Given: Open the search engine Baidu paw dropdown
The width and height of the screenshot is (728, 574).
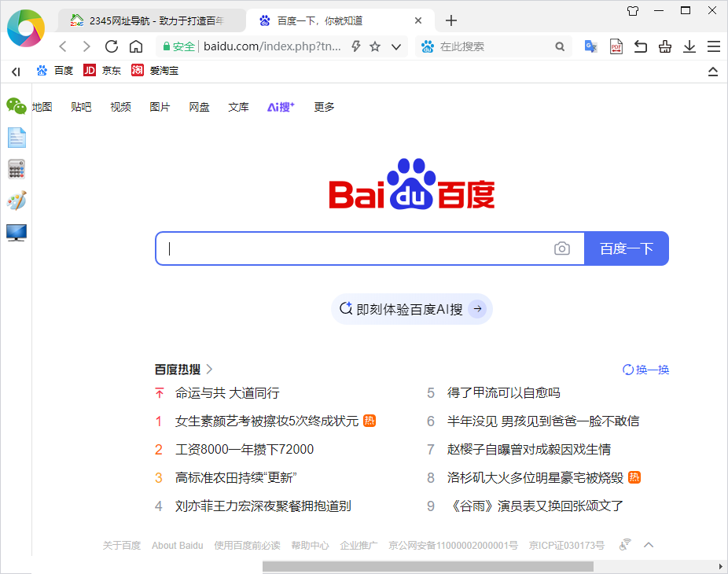Looking at the screenshot, I should 427,46.
